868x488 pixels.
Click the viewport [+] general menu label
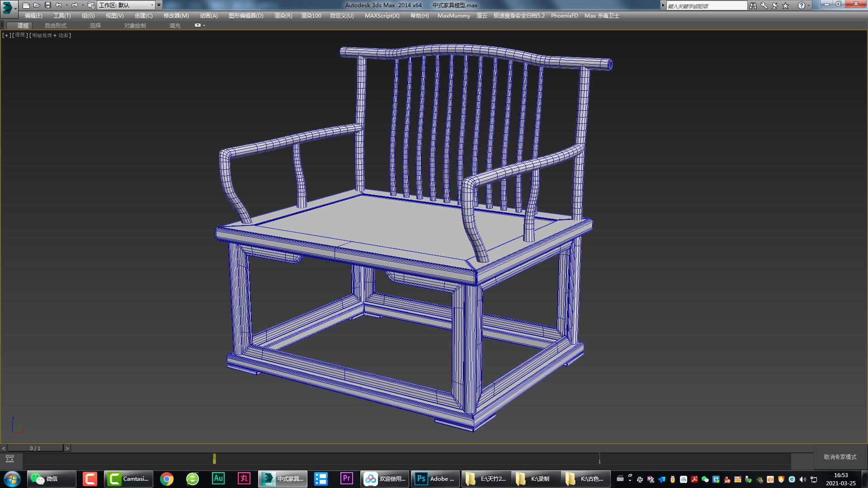point(6,35)
